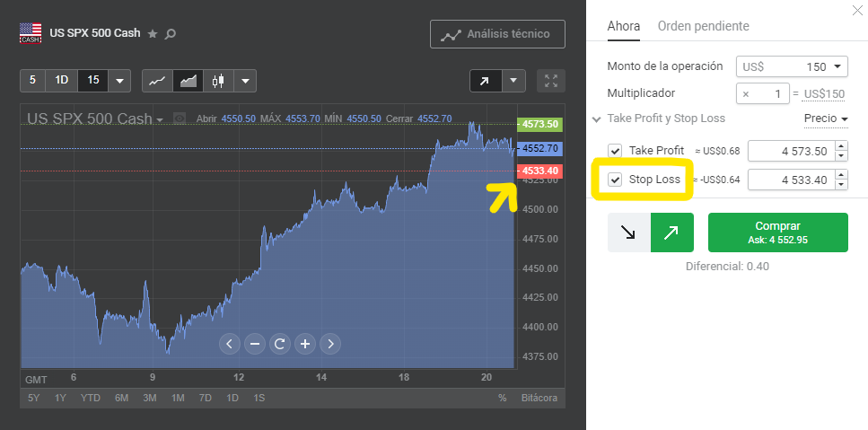
Task: Toggle percent scale button
Action: 502,398
